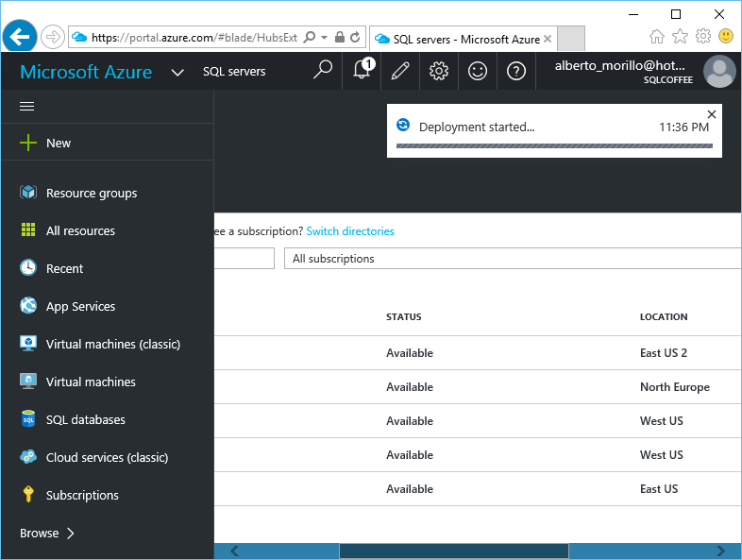This screenshot has height=560, width=742.
Task: Open the help question mark icon
Action: pyautogui.click(x=516, y=71)
